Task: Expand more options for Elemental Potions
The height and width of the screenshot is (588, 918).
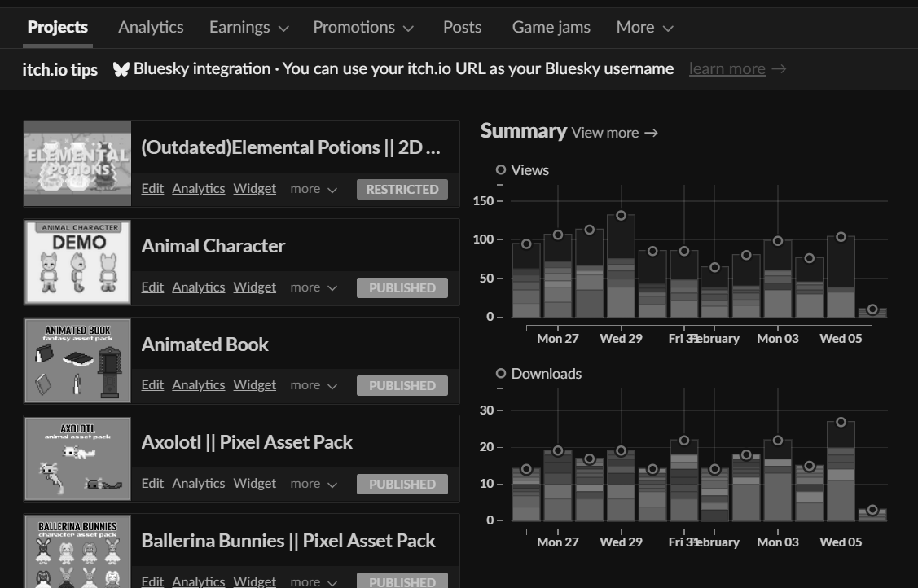Action: point(314,189)
